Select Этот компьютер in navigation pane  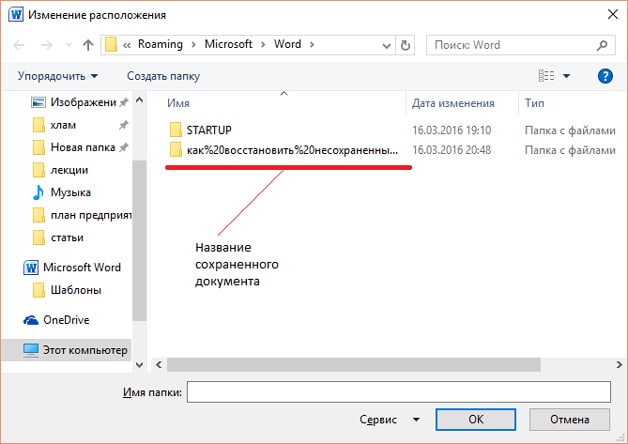point(66,350)
